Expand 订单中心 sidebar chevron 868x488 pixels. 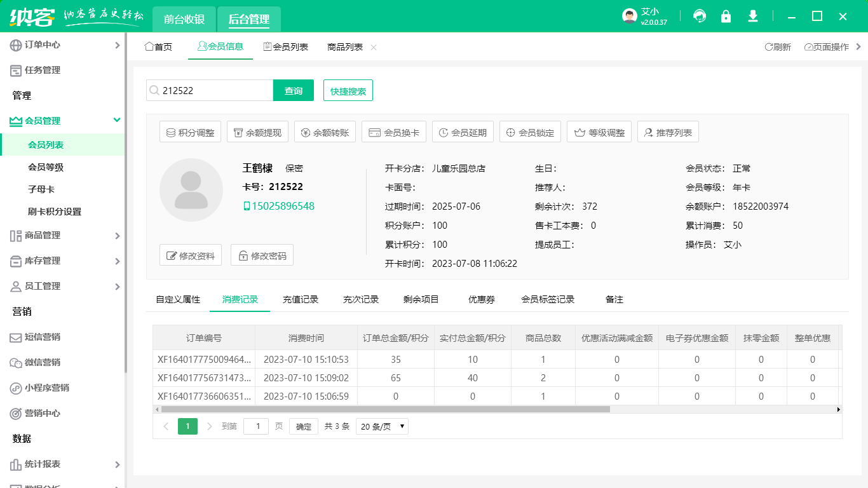[x=117, y=45]
